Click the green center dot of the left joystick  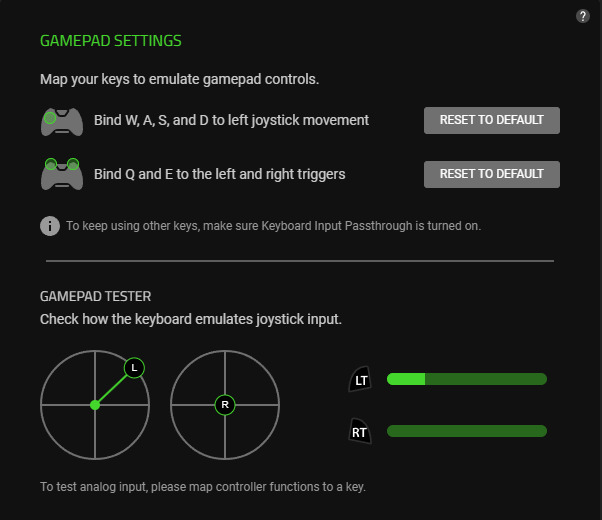click(x=95, y=405)
